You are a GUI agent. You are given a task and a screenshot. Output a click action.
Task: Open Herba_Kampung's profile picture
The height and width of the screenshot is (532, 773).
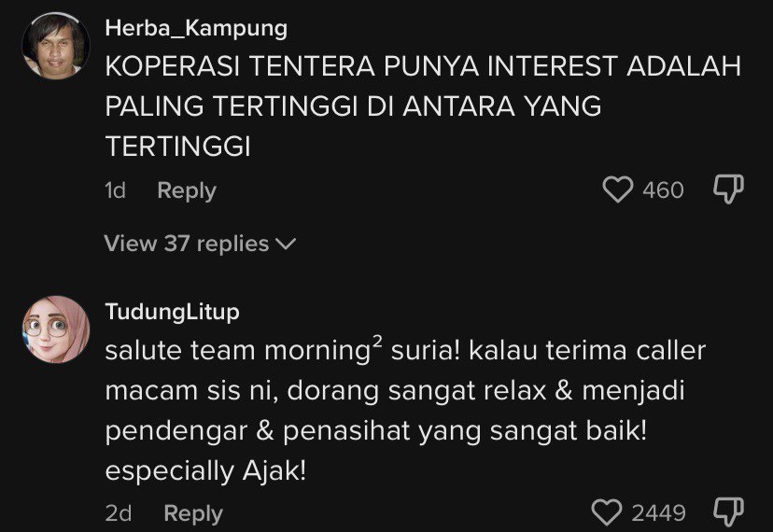(x=55, y=47)
